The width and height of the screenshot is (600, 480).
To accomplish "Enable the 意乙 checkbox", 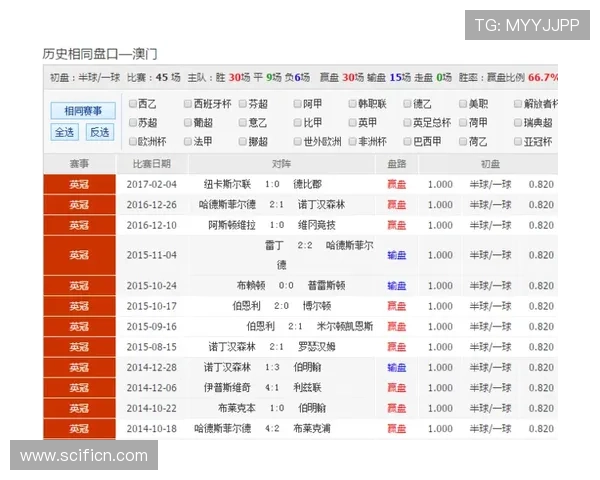I will 243,122.
